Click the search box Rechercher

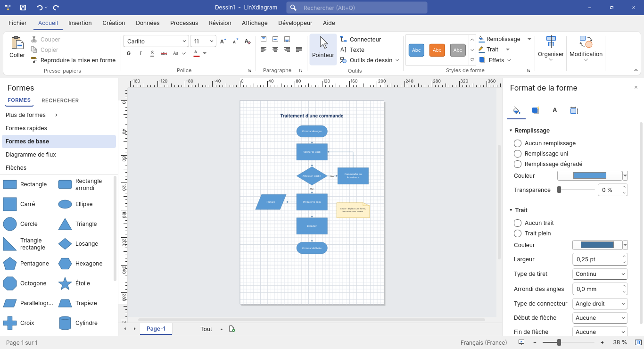pos(357,8)
